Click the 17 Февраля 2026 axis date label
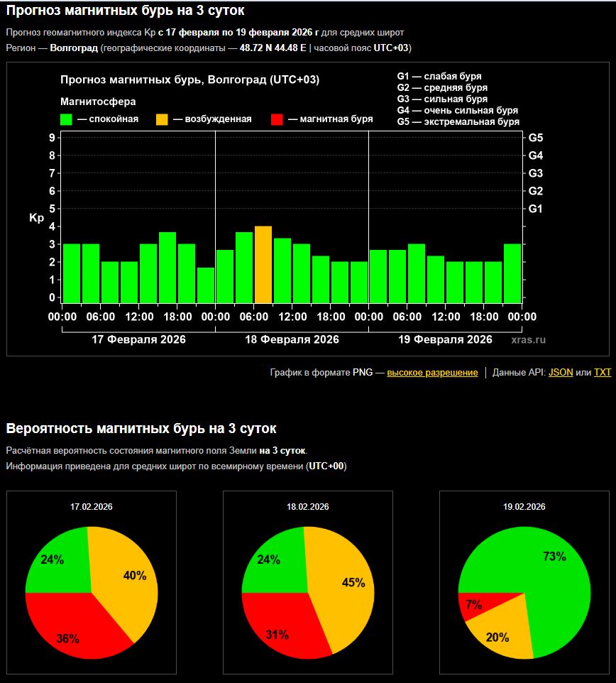This screenshot has width=616, height=683. 138,339
